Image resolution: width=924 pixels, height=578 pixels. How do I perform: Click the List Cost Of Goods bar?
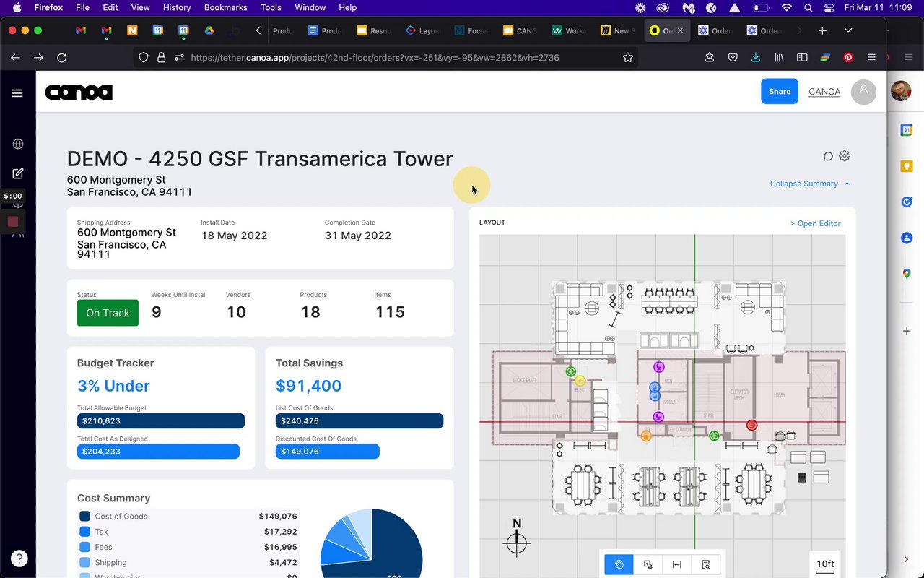tap(359, 421)
